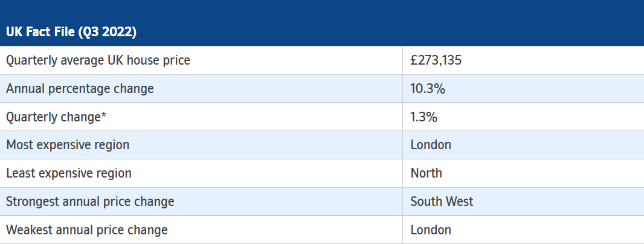This screenshot has width=644, height=244.
Task: Select the Most expensive region label
Action: coord(68,145)
